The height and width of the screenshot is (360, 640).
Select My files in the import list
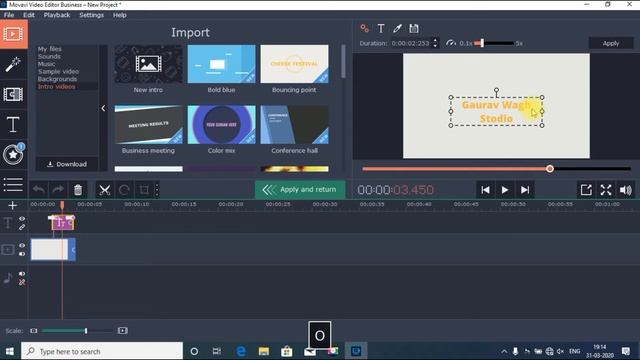(50, 49)
